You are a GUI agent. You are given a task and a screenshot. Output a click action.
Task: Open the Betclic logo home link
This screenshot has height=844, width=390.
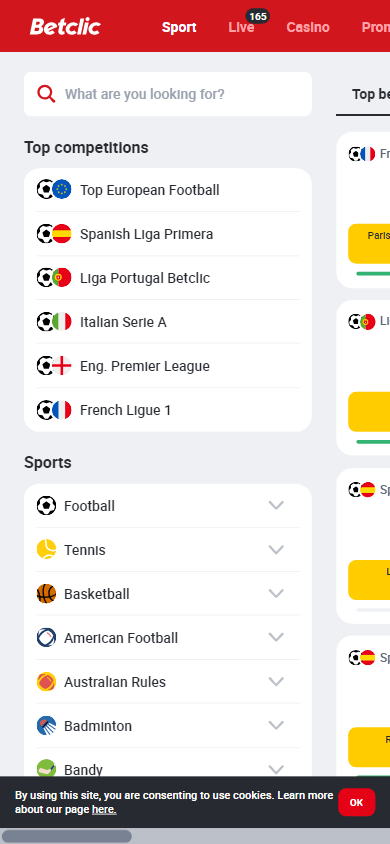(65, 26)
